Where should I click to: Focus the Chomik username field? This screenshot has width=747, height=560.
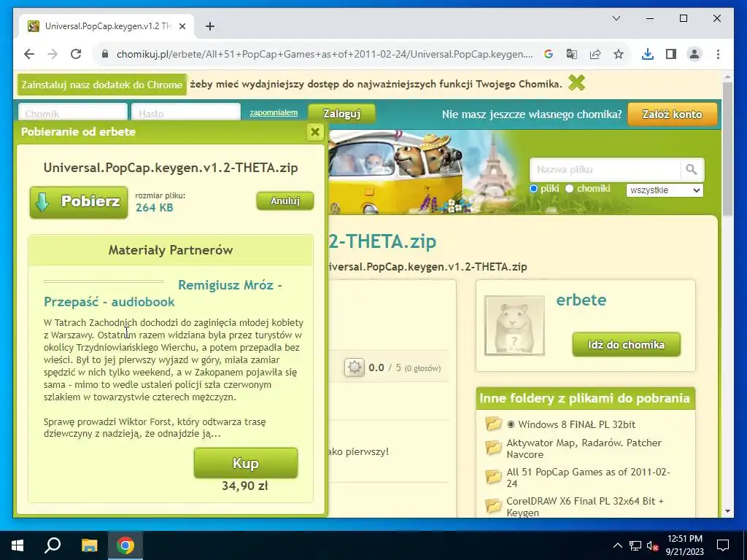(x=73, y=113)
